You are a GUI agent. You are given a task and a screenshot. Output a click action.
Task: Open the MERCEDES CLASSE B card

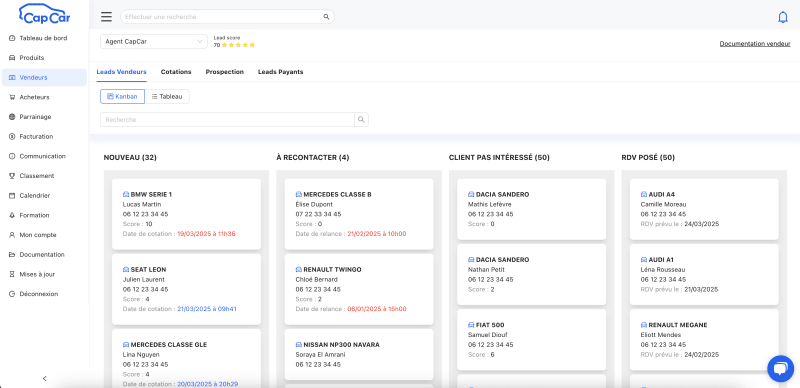point(359,214)
